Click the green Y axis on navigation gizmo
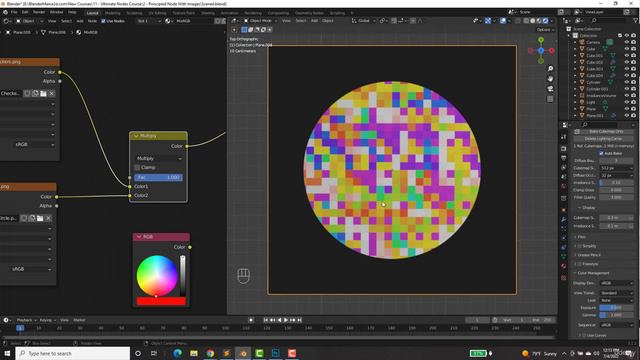The width and height of the screenshot is (640, 360). pos(541,40)
